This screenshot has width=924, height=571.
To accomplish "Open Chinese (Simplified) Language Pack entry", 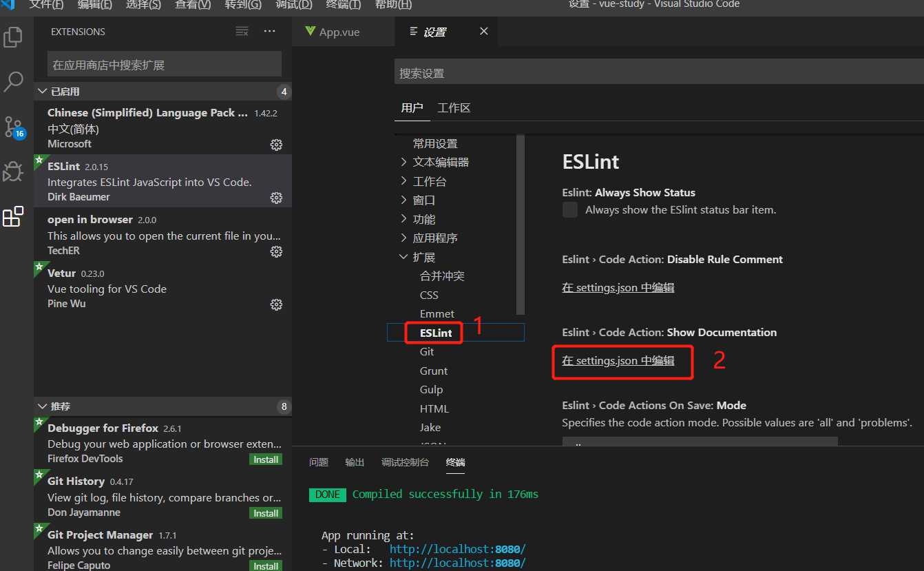I will (162, 127).
